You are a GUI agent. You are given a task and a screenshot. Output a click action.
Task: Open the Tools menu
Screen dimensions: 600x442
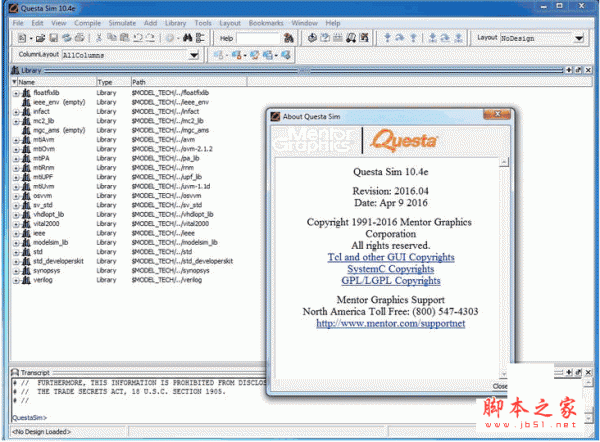(203, 23)
